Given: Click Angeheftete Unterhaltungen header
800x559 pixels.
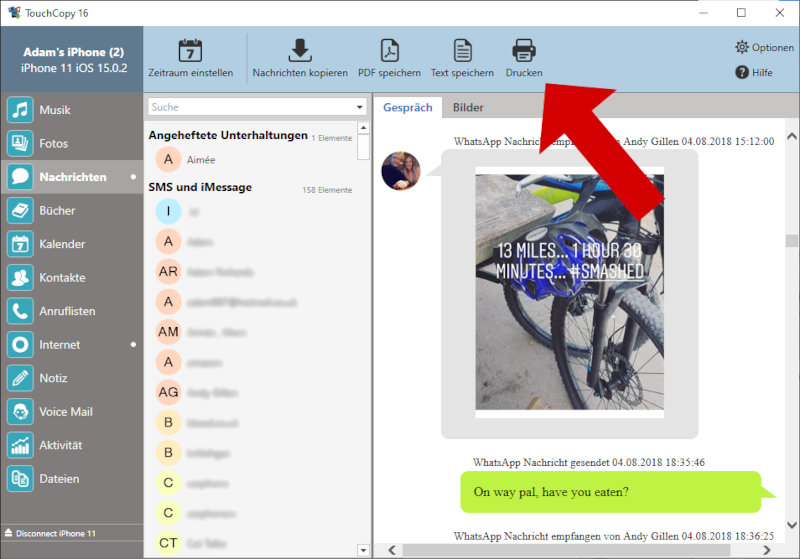Looking at the screenshot, I should 228,135.
